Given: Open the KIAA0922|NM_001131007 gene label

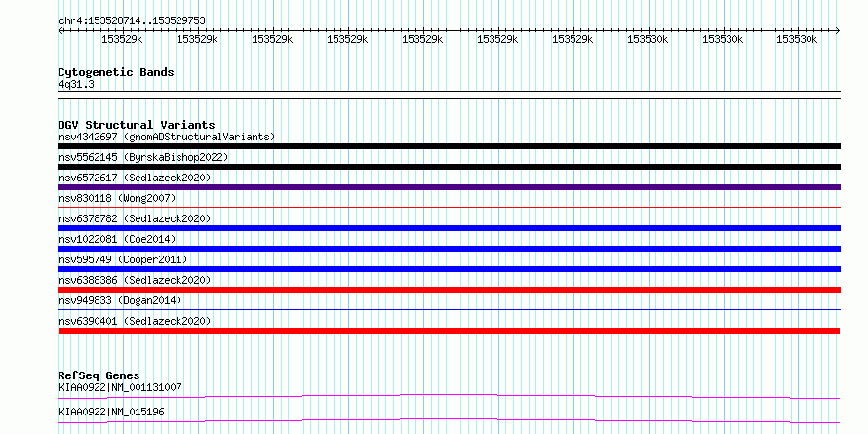Looking at the screenshot, I should tap(120, 387).
